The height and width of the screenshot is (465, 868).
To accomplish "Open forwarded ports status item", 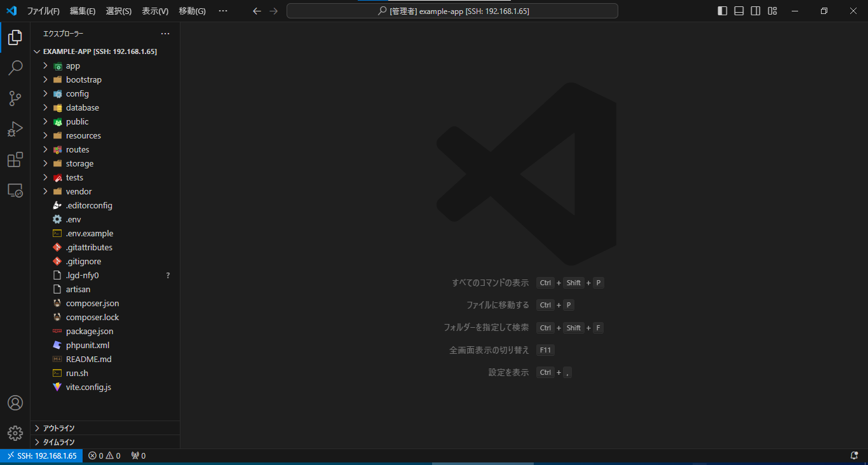I will (x=138, y=455).
